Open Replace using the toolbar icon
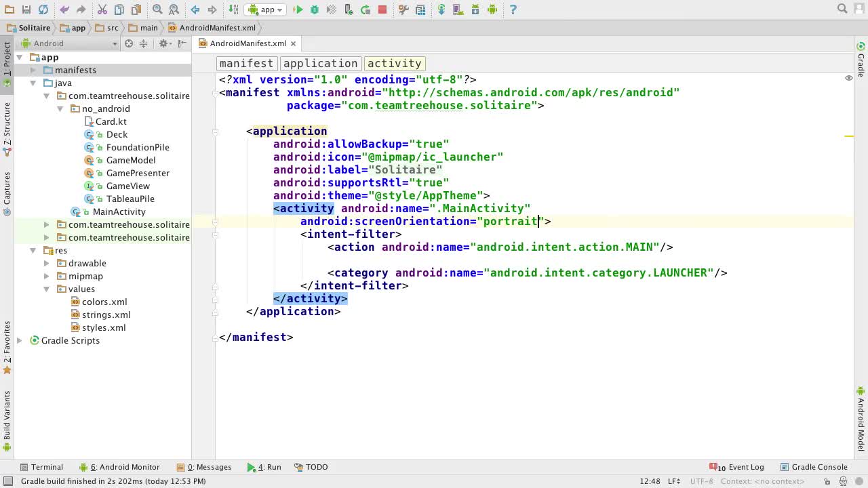868x488 pixels. tap(174, 9)
